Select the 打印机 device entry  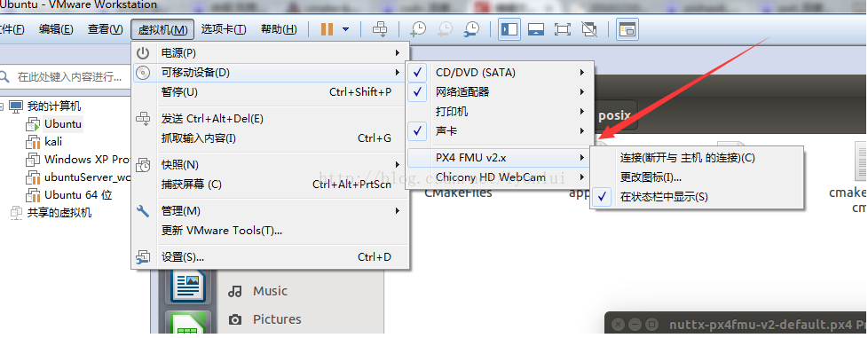(500, 111)
